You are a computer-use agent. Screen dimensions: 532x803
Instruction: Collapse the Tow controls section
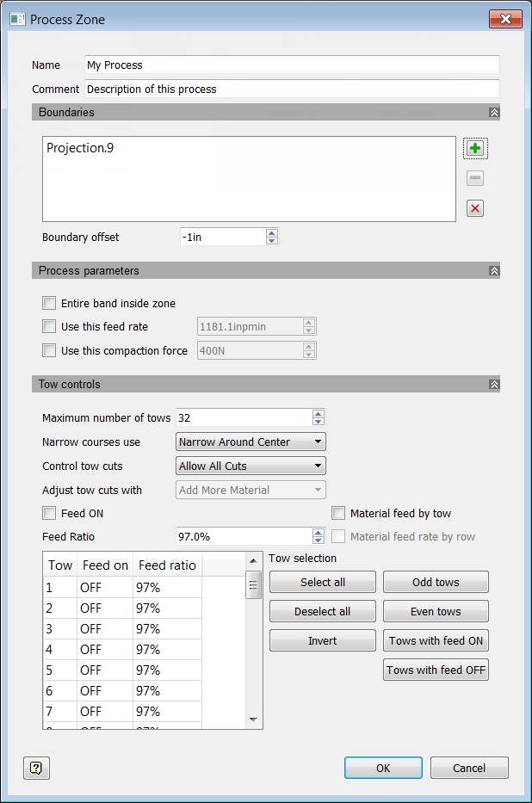pyautogui.click(x=494, y=384)
